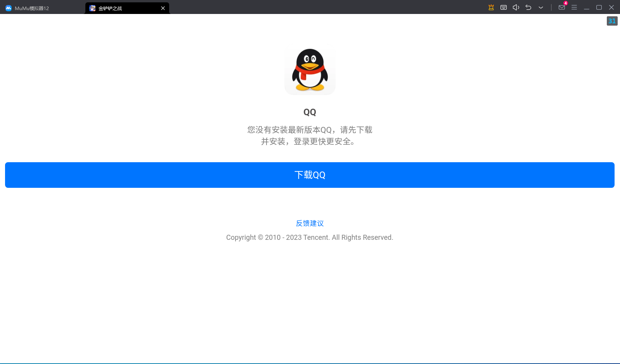Screen dimensions: 620x364
Task: Click the volume speaker icon
Action: click(516, 7)
